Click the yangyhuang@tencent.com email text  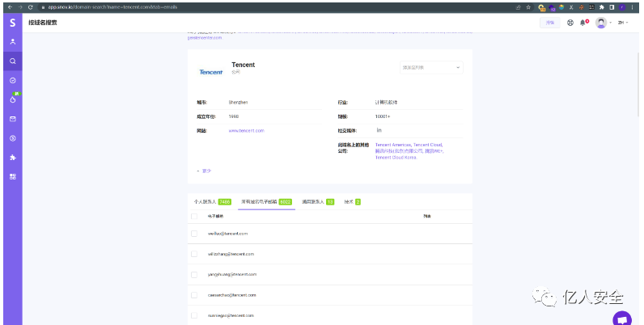tap(232, 275)
